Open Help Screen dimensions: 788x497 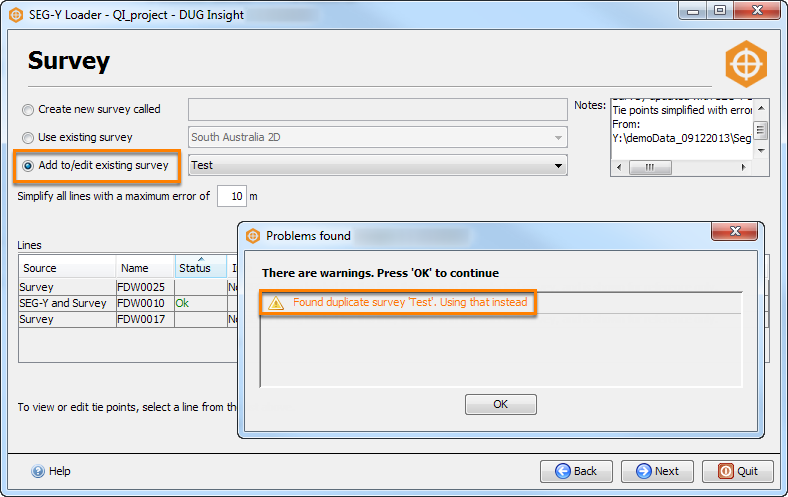click(51, 471)
